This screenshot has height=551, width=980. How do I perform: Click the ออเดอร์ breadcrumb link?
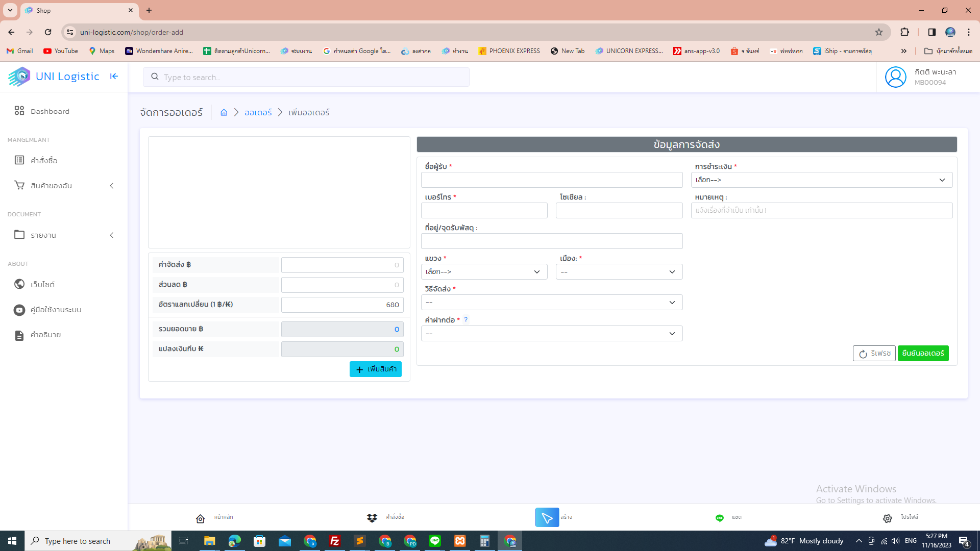(258, 112)
